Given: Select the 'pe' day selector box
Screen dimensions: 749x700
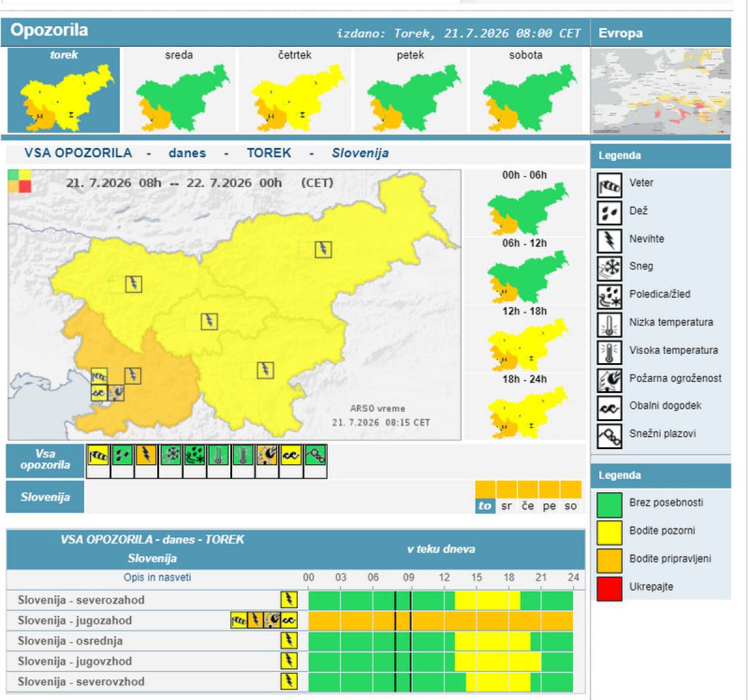Looking at the screenshot, I should coord(549,497).
